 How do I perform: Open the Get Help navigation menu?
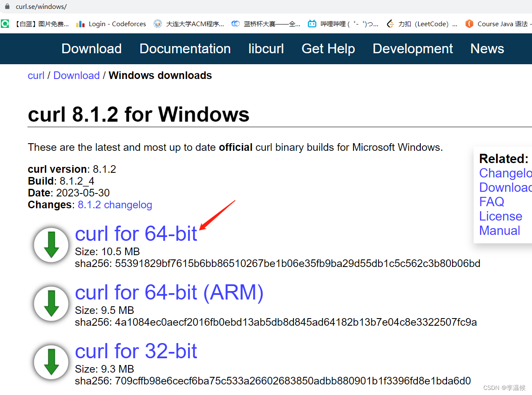(x=328, y=49)
